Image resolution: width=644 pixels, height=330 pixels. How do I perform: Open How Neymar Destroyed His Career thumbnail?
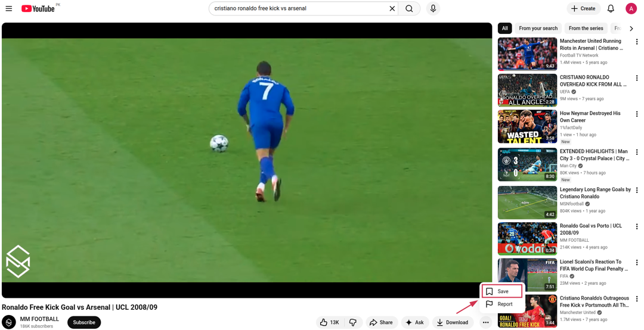coord(527,126)
